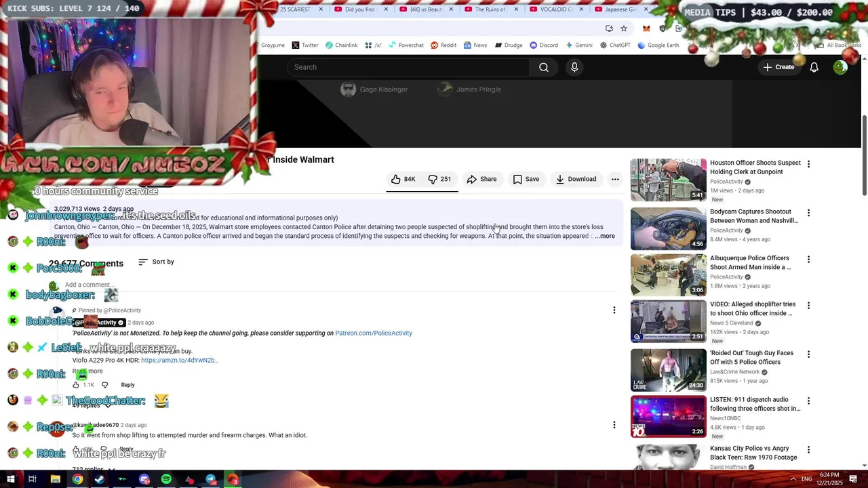
Task: Open Windows Start menu
Action: point(11,479)
